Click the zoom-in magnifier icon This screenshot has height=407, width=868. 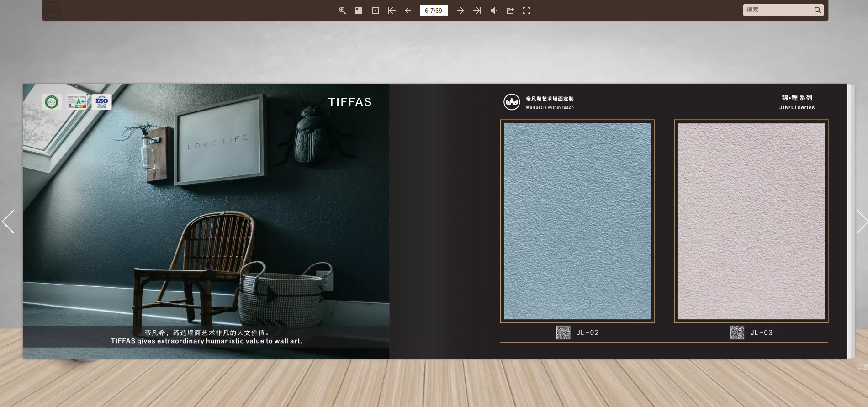[342, 11]
